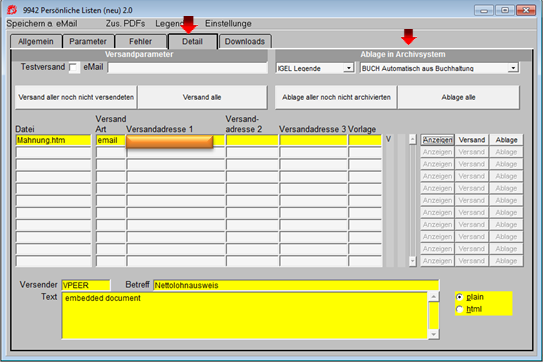Expand BUCH Automatisch aus Buchhaltung dropdown

coord(513,68)
